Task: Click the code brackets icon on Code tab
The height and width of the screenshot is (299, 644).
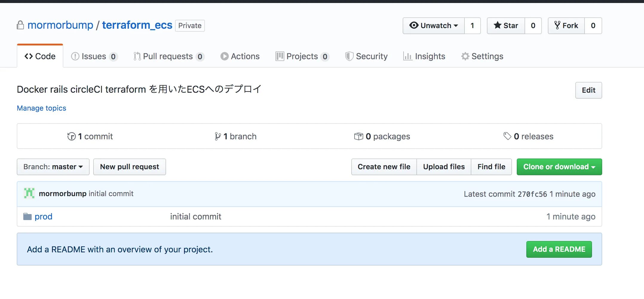Action: [x=29, y=56]
